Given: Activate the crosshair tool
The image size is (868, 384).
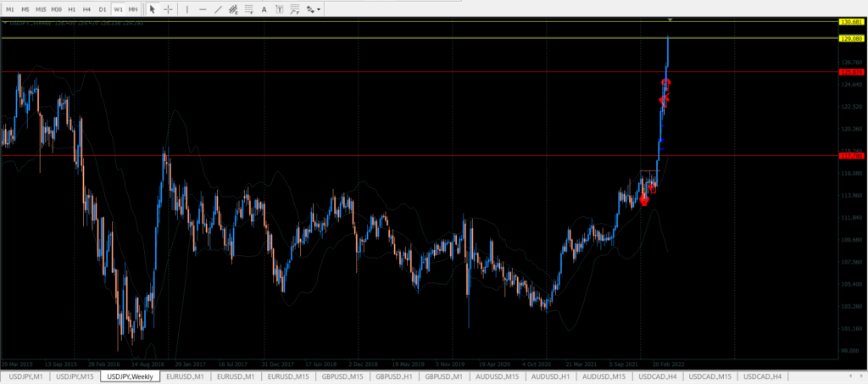Looking at the screenshot, I should click(169, 9).
